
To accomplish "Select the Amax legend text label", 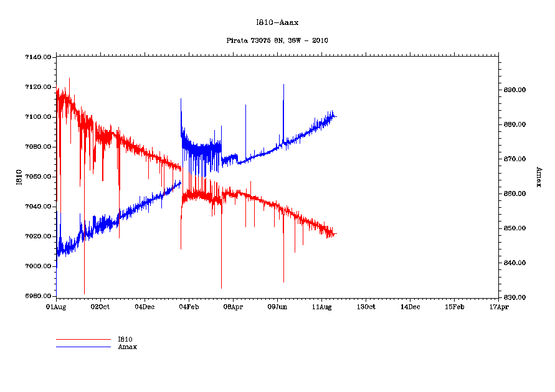I will click(128, 347).
